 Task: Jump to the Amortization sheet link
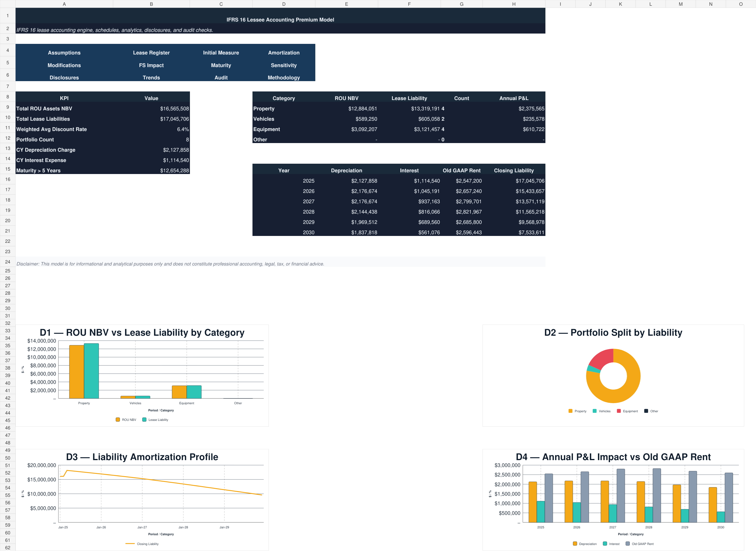coord(284,53)
